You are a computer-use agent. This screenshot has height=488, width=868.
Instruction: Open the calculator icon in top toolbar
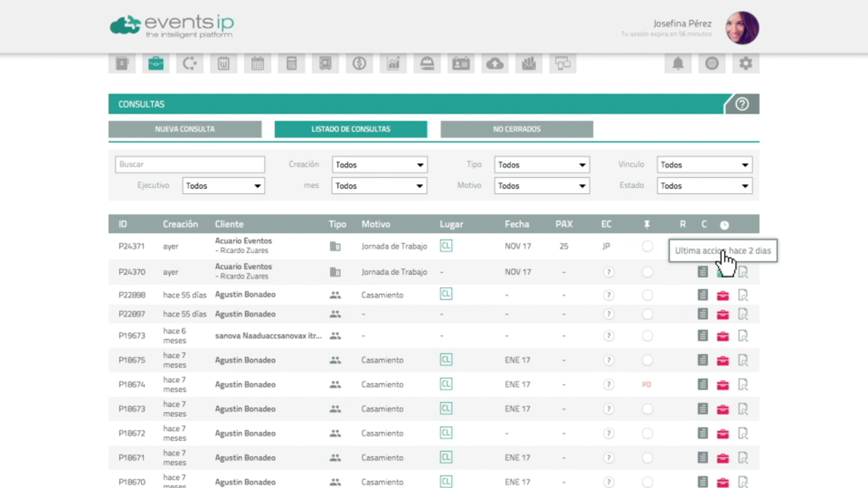(292, 64)
